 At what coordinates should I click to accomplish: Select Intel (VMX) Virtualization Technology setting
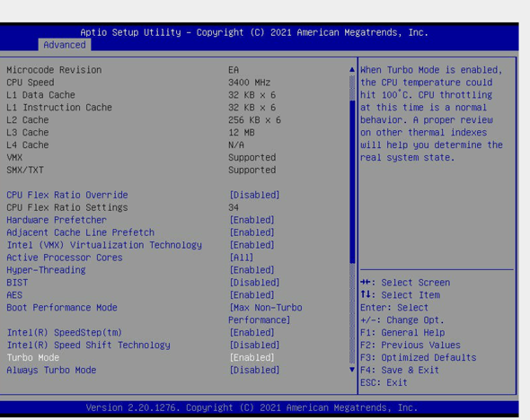point(104,245)
